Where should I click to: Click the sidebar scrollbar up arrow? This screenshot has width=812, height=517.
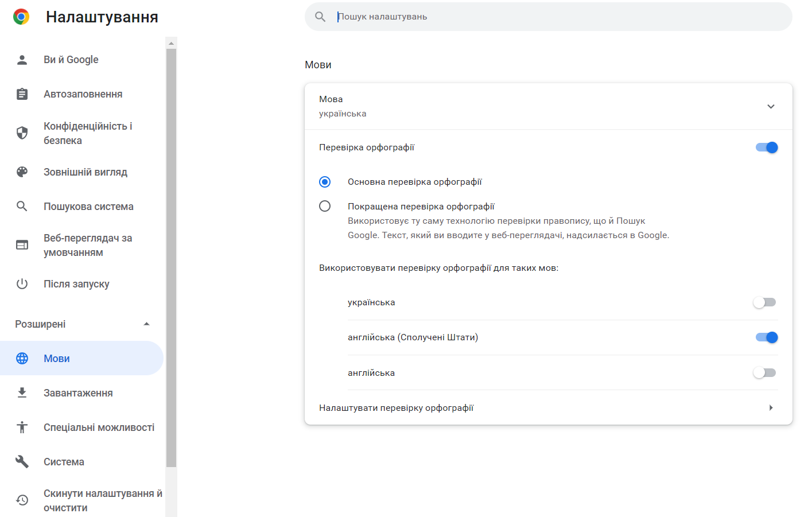[x=171, y=43]
